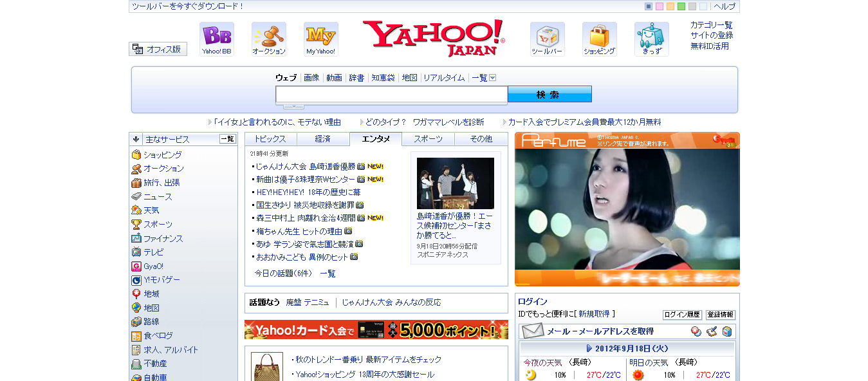Click the sidebar スポーツ trophy icon

(x=136, y=225)
